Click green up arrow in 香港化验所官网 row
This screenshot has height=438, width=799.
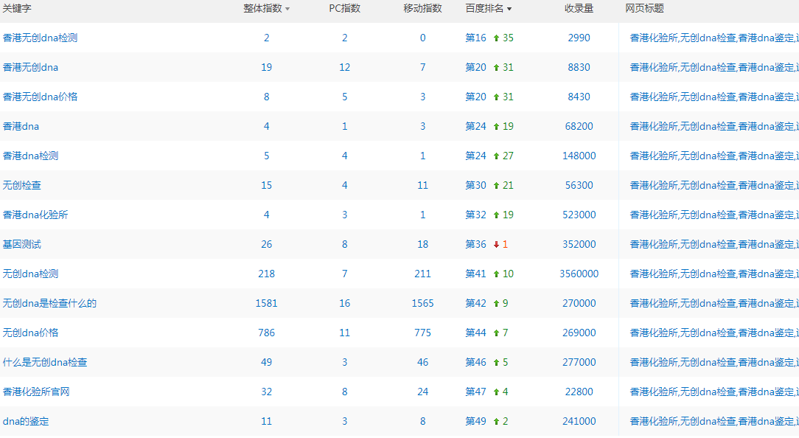tap(496, 393)
